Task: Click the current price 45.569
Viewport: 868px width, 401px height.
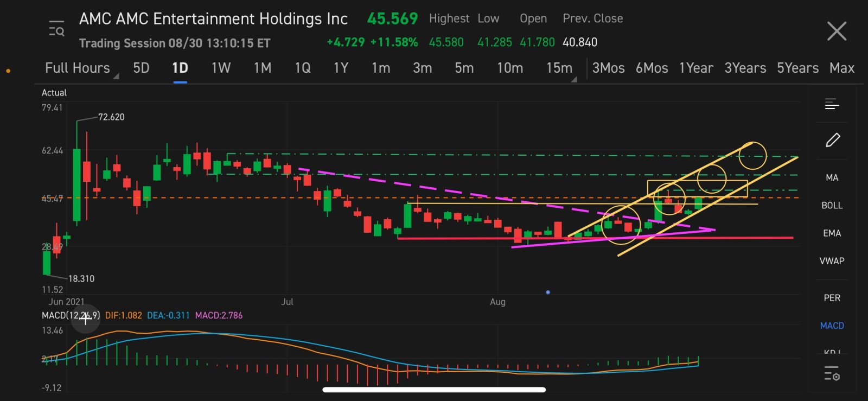Action: coord(392,19)
